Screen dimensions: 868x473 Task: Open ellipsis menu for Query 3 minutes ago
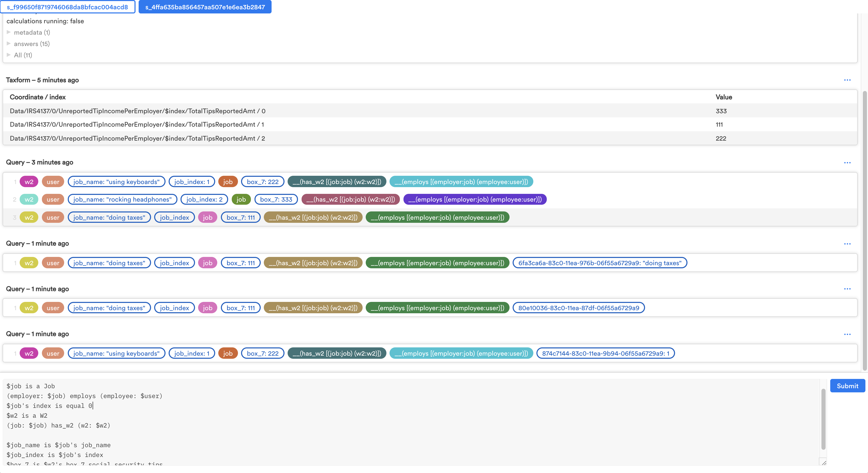[x=847, y=163]
